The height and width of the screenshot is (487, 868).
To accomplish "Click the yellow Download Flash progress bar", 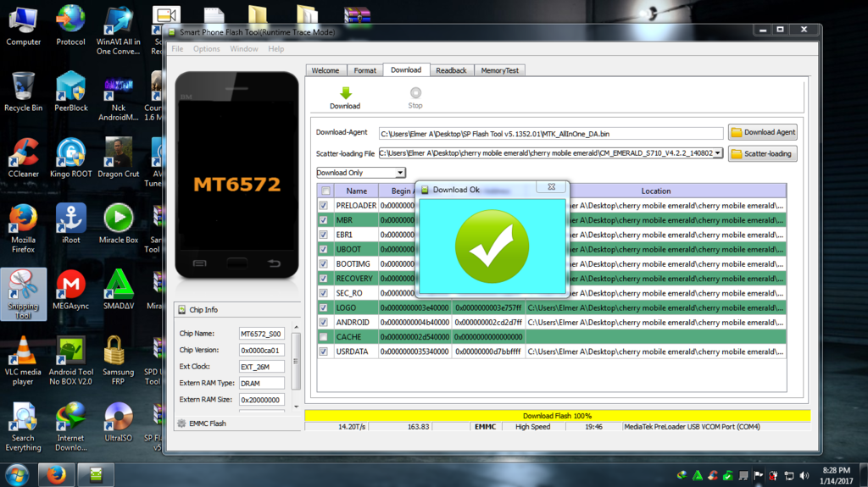I will coord(557,416).
